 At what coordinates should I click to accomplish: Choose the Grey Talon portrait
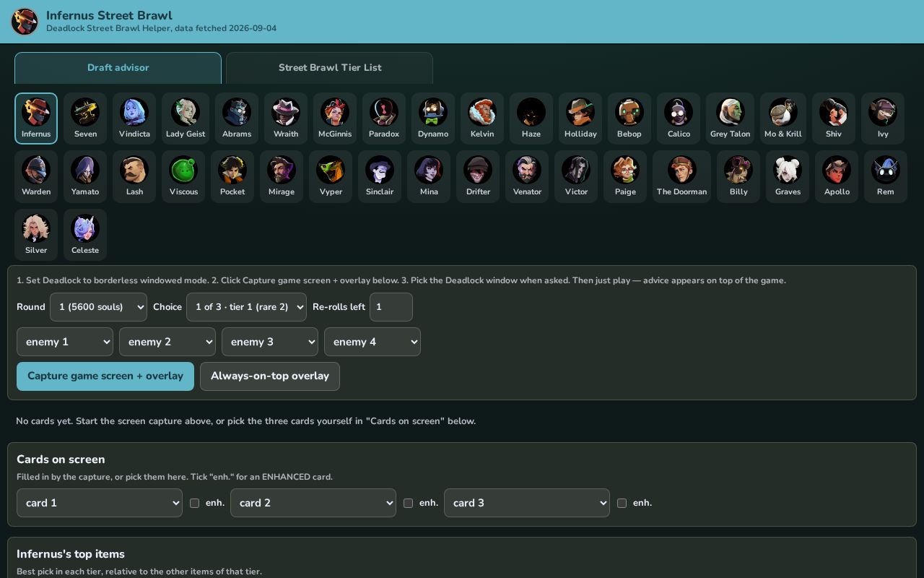(x=730, y=118)
